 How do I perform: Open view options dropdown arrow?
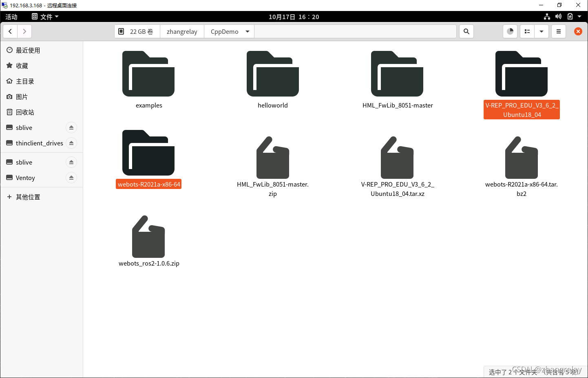pyautogui.click(x=542, y=31)
